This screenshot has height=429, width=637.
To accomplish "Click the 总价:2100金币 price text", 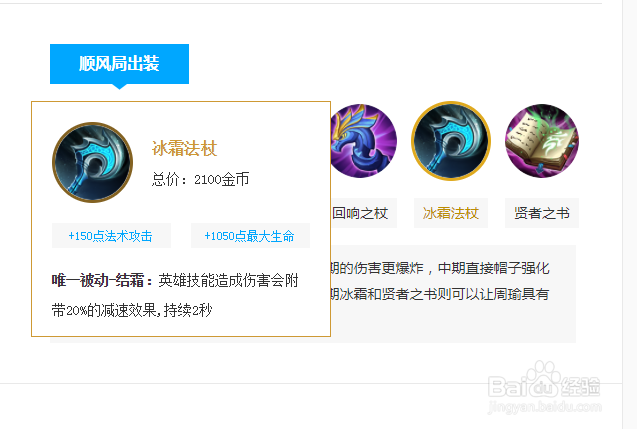I will 200,179.
